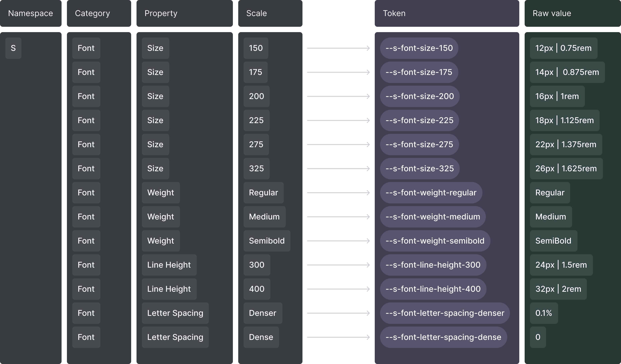Select the Category column header
This screenshot has height=364, width=621.
99,13
